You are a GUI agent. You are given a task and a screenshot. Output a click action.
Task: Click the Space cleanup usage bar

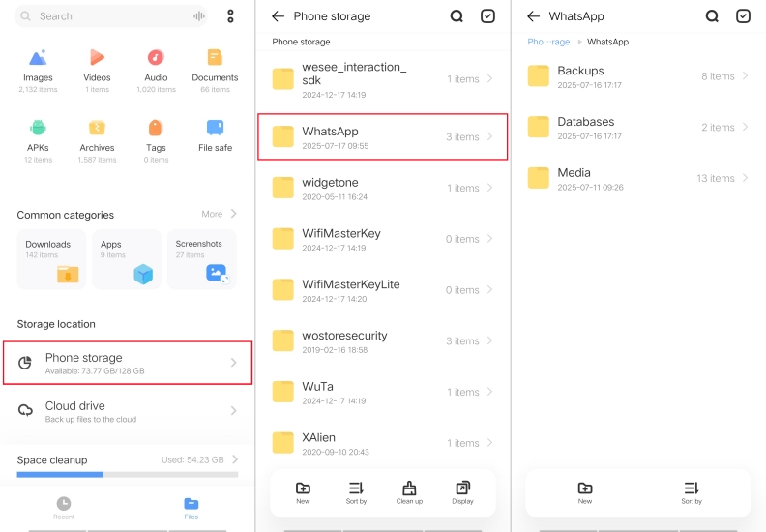[x=127, y=474]
